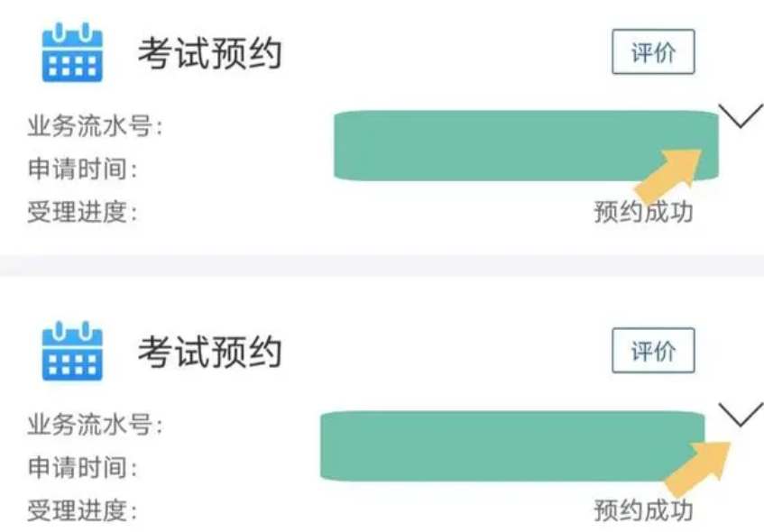
Task: Tap 申请时间 label in the upper card
Action: coord(82,170)
